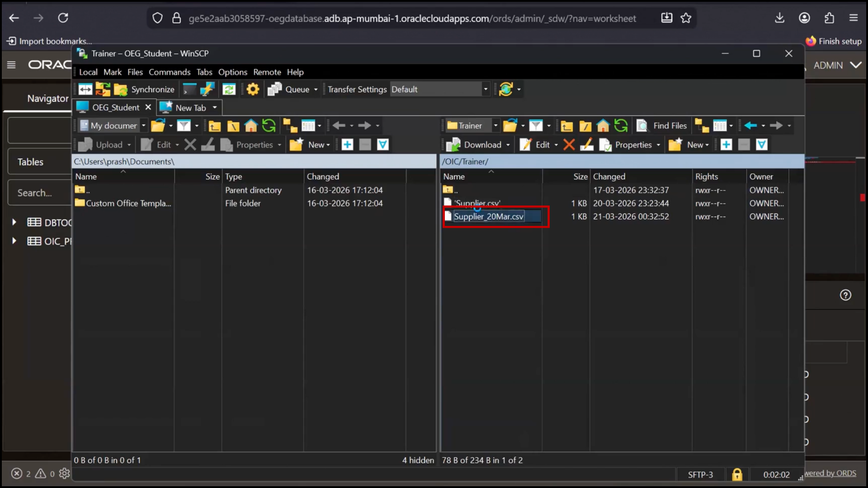The image size is (868, 488).
Task: Refresh the remote Trainer panel
Action: pyautogui.click(x=621, y=126)
